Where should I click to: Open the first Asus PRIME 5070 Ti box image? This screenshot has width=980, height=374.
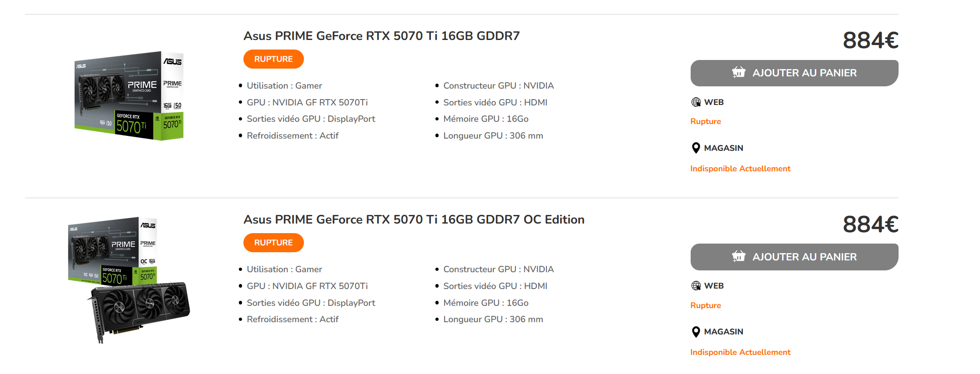[129, 96]
